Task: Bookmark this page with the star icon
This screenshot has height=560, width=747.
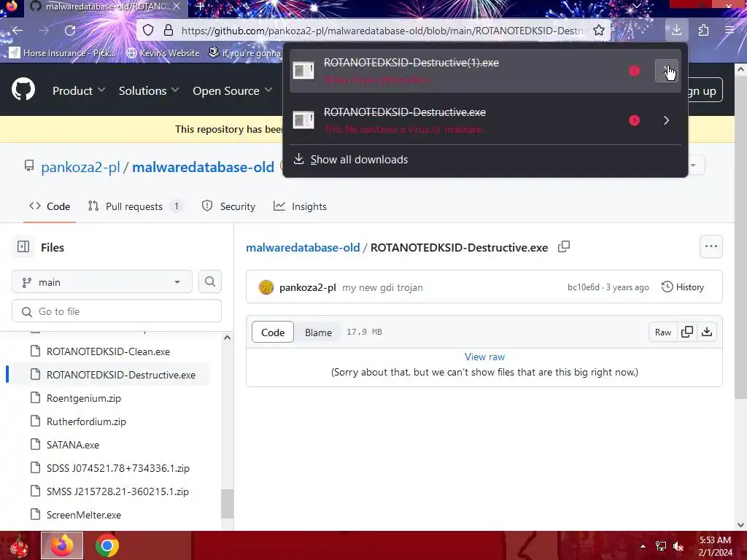Action: pos(599,31)
